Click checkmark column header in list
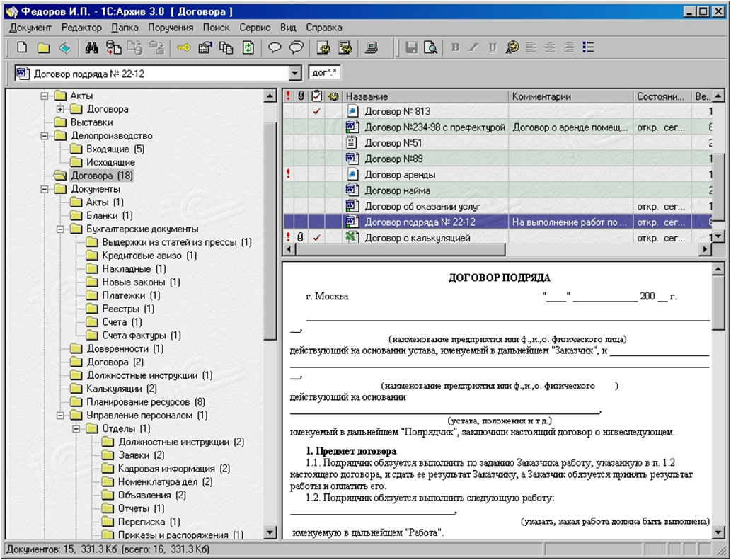The height and width of the screenshot is (560, 731). 316,96
